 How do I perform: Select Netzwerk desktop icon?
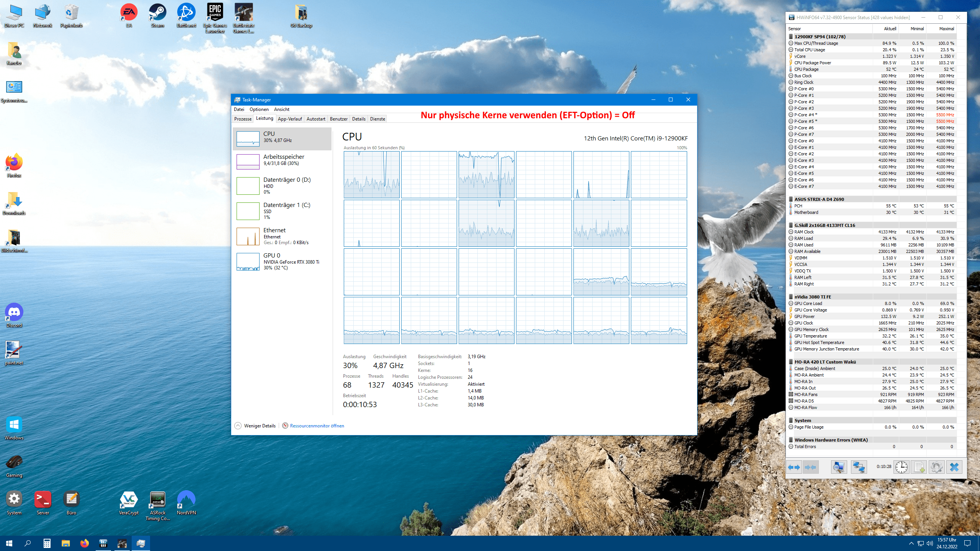pyautogui.click(x=42, y=16)
